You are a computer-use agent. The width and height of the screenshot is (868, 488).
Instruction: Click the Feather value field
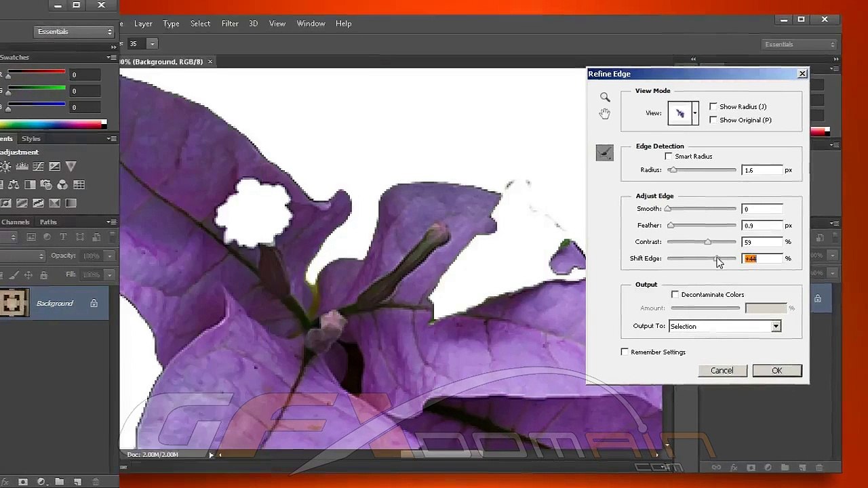(x=762, y=226)
